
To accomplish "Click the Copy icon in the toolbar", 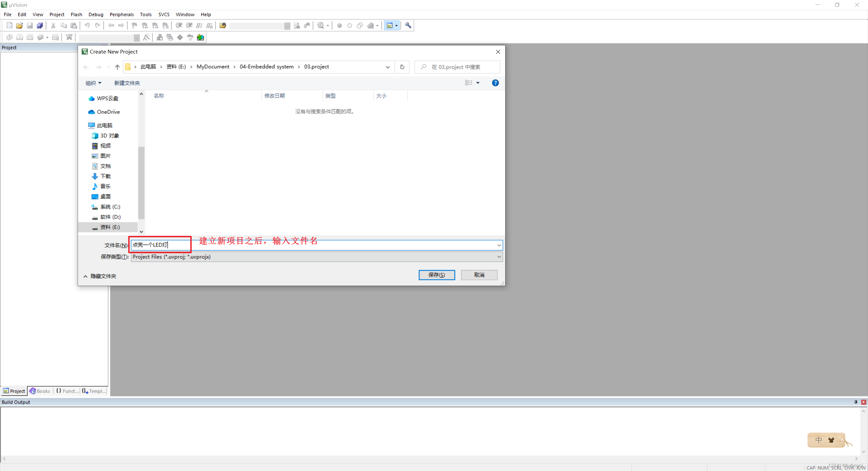I will pos(63,25).
